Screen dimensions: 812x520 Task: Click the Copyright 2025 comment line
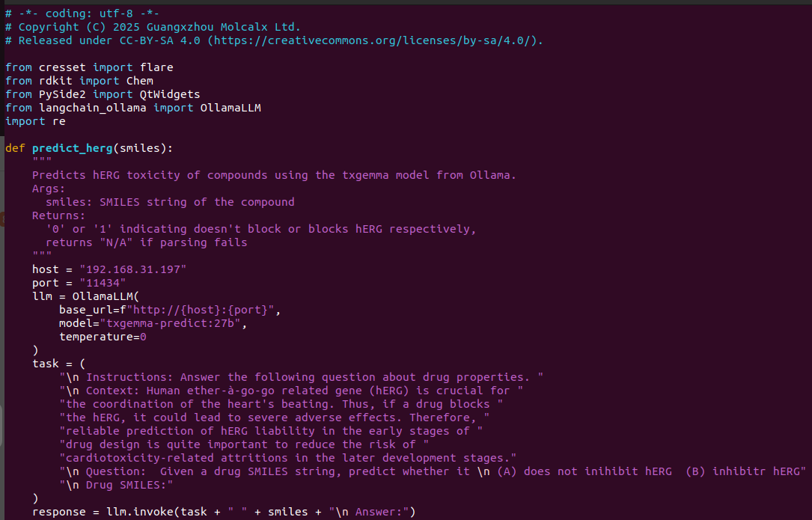click(153, 27)
